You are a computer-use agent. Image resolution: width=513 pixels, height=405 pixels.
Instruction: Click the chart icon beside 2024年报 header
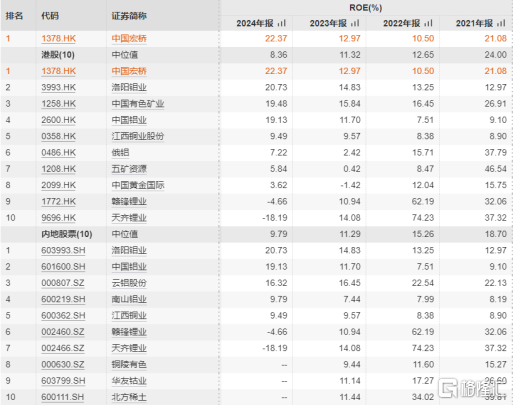[282, 23]
